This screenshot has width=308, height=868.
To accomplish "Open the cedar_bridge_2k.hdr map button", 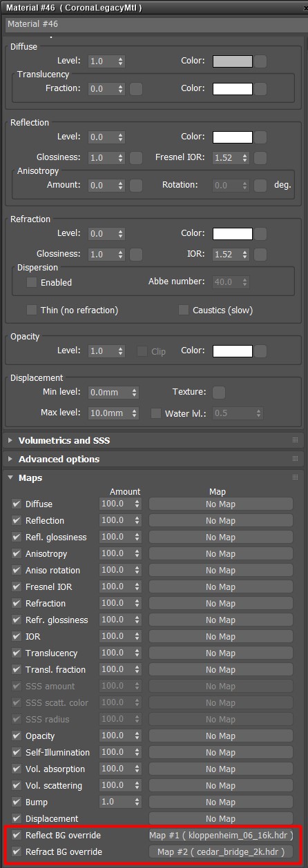I will coord(221,852).
